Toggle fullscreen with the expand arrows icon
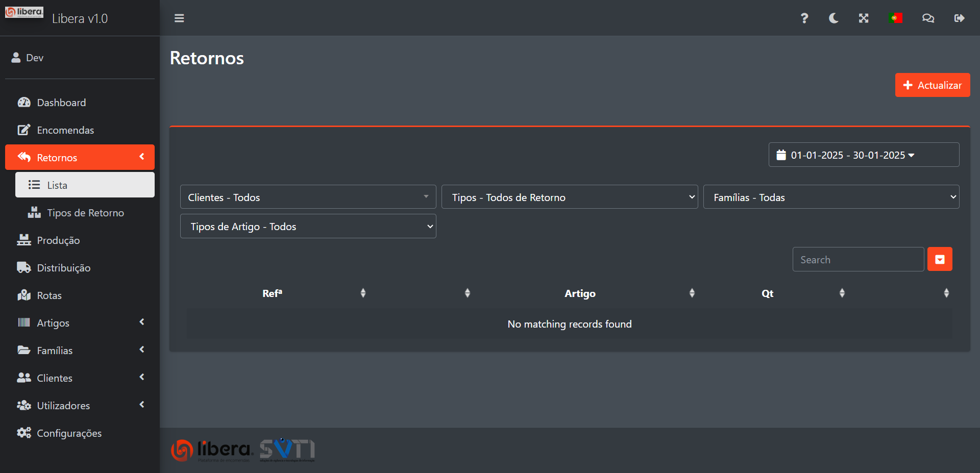Image resolution: width=980 pixels, height=473 pixels. click(x=864, y=18)
